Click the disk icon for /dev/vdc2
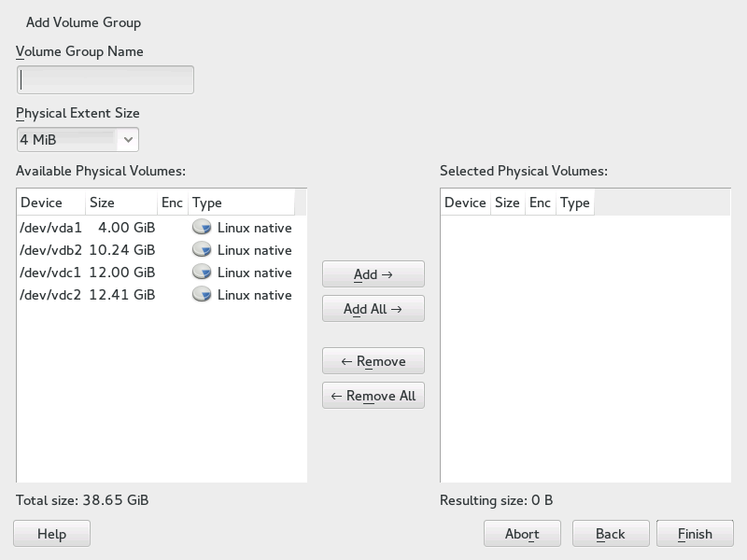Screen dimensions: 747x560 click(x=202, y=295)
